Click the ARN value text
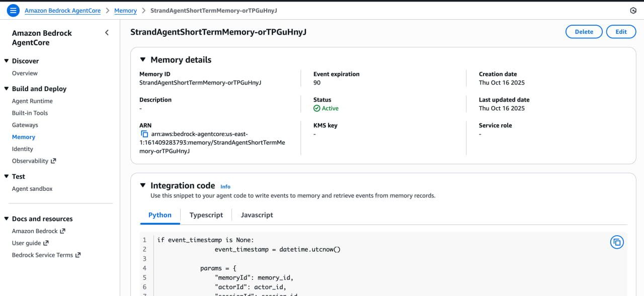Viewport: 644px width, 296px height. 212,142
